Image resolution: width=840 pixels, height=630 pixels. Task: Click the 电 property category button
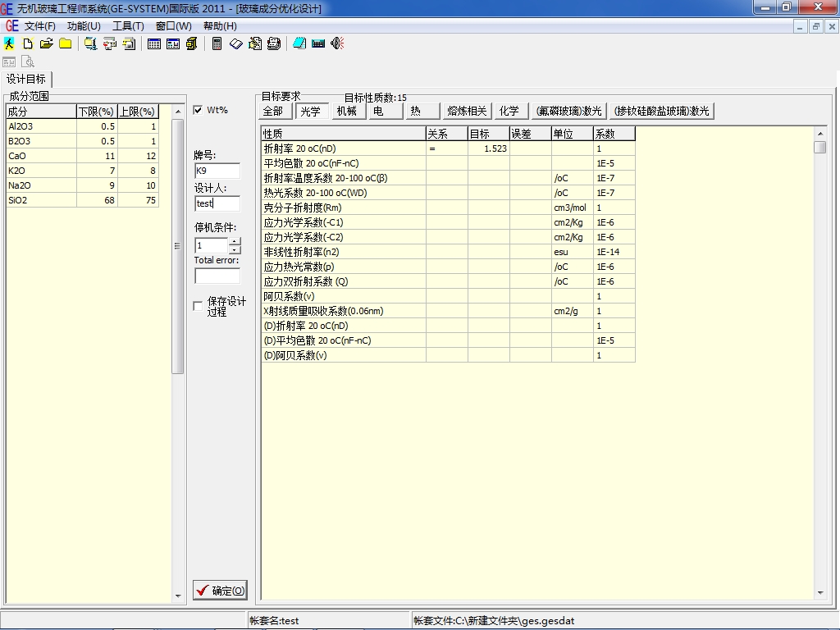point(386,111)
